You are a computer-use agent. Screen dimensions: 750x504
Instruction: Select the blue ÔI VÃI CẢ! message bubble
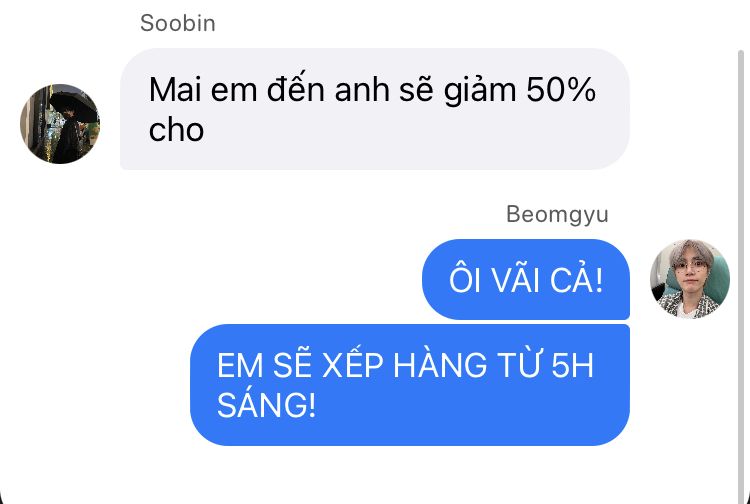[526, 279]
